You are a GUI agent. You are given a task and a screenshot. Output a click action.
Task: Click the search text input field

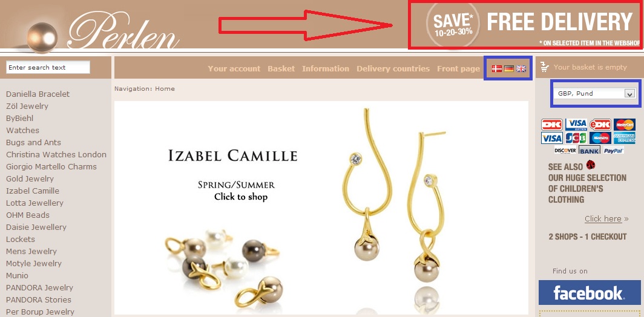coord(48,67)
